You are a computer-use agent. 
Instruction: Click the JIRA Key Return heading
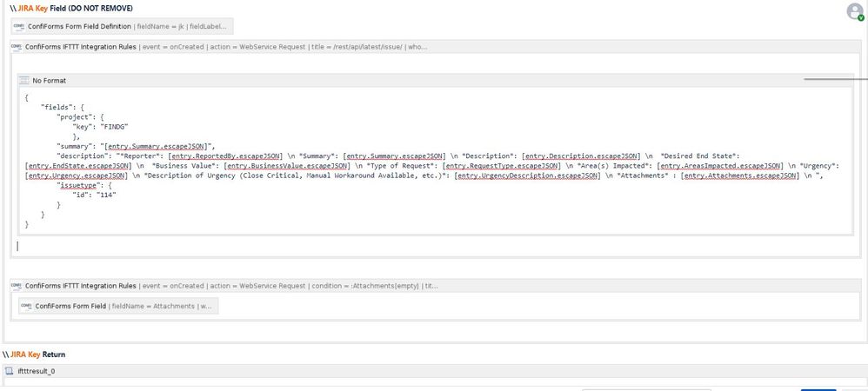pos(34,355)
